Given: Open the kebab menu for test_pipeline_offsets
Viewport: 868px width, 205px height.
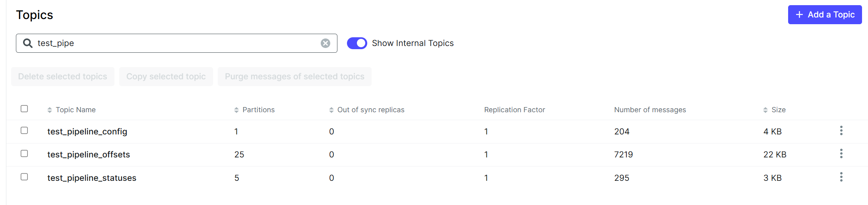Looking at the screenshot, I should click(x=841, y=153).
